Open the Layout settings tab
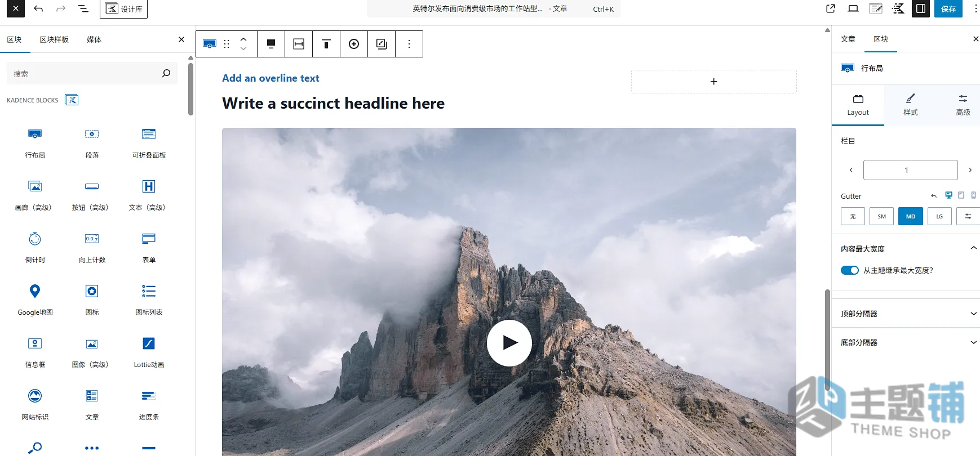The image size is (980, 456). 858,105
